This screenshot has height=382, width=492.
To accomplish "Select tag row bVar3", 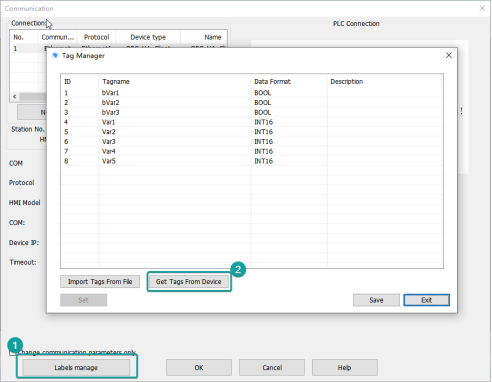I will (x=252, y=112).
